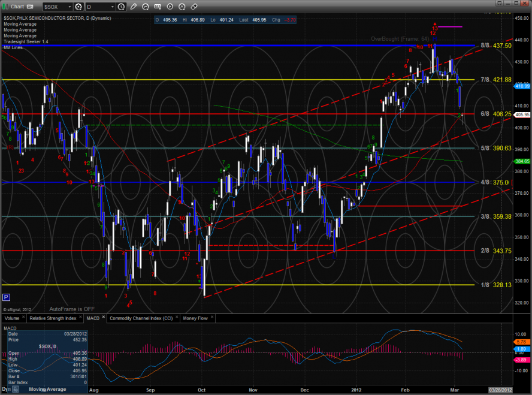Click the symbol settings gear icon
The width and height of the screenshot is (532, 395).
tap(78, 7)
